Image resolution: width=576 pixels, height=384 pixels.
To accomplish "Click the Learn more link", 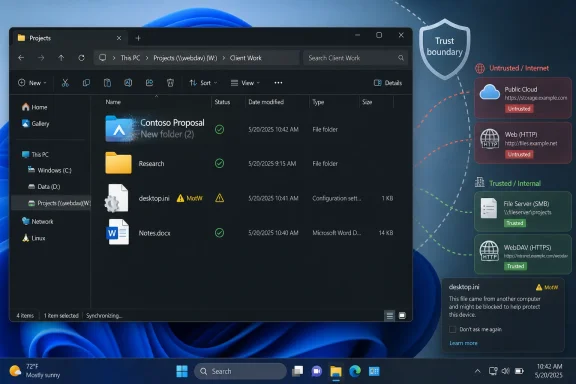I will coord(463,343).
